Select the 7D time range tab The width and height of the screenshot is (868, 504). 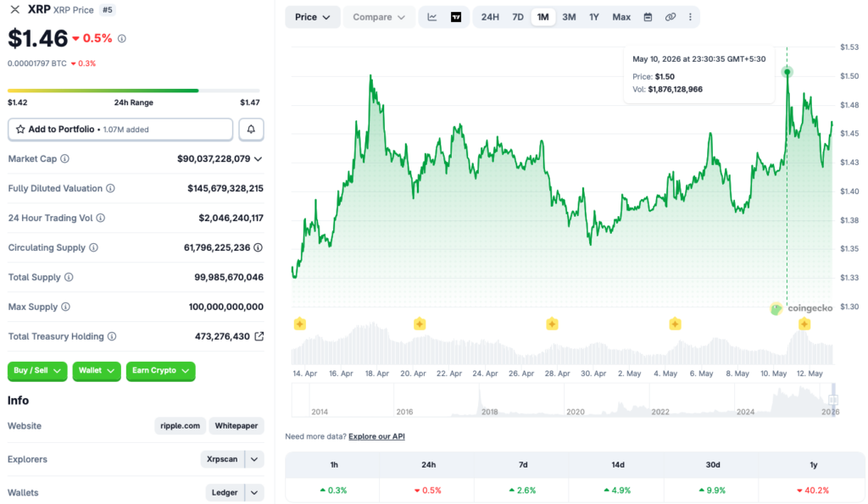(x=518, y=17)
